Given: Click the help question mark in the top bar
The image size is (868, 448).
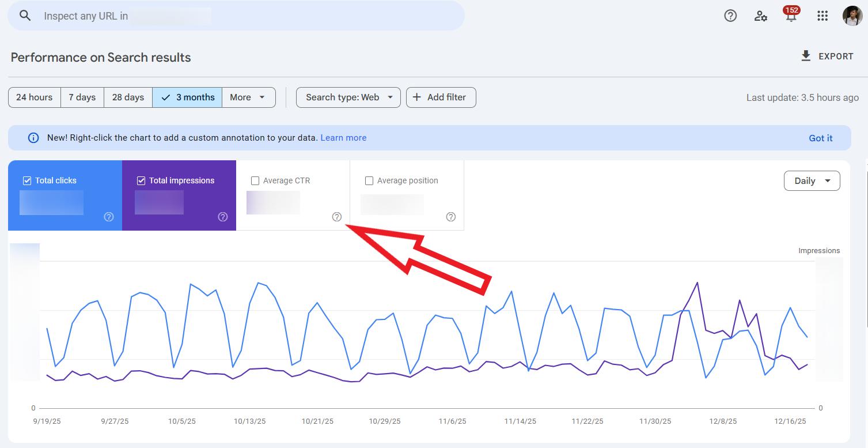Looking at the screenshot, I should click(729, 16).
